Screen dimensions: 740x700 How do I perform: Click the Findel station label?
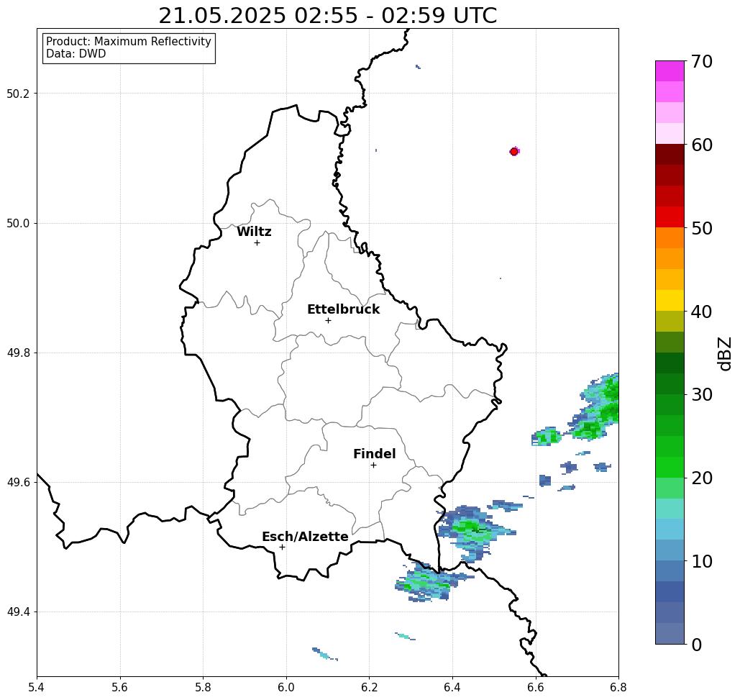[374, 454]
